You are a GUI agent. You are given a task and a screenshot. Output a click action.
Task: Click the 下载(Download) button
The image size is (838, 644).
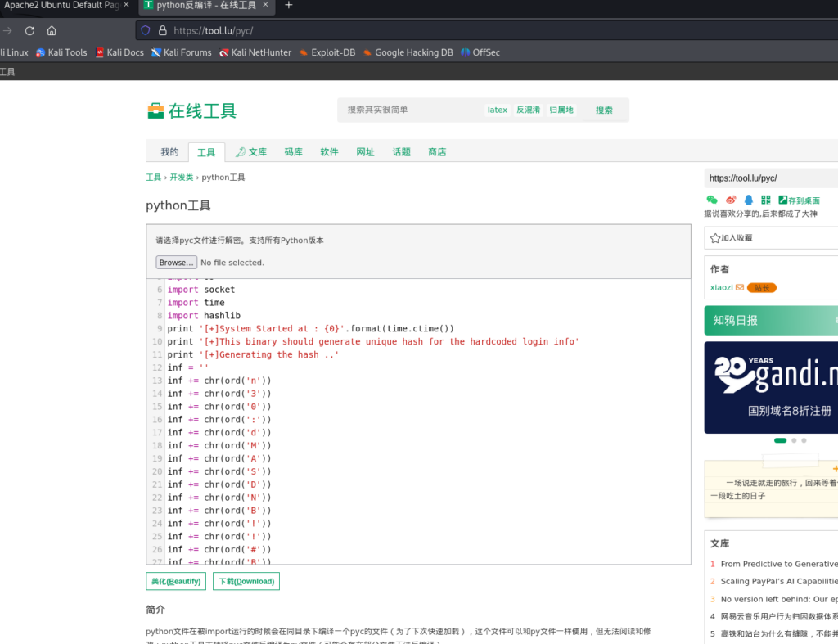pyautogui.click(x=246, y=581)
